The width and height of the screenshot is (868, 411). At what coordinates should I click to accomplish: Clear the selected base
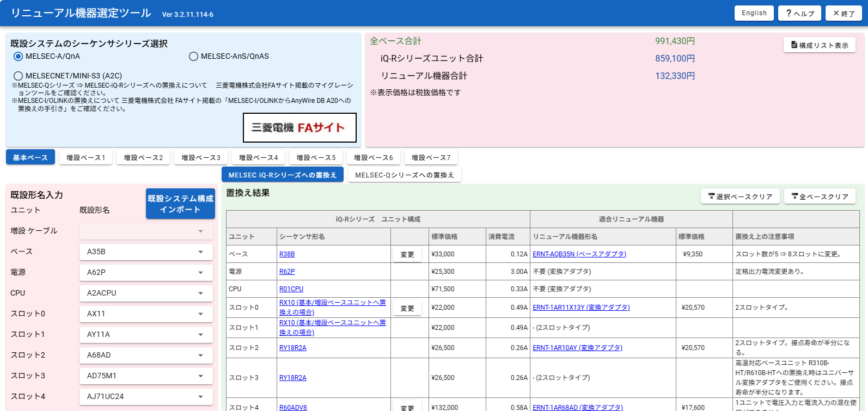739,197
